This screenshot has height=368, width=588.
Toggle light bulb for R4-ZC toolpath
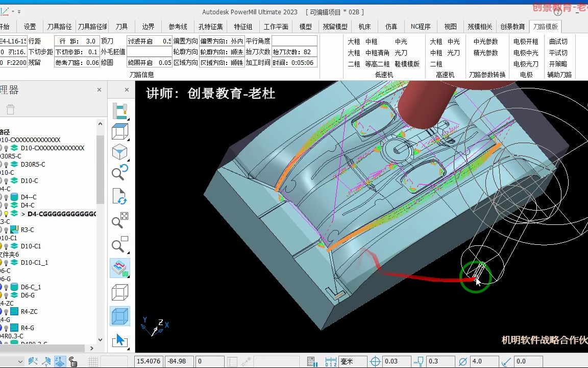[x=6, y=311]
